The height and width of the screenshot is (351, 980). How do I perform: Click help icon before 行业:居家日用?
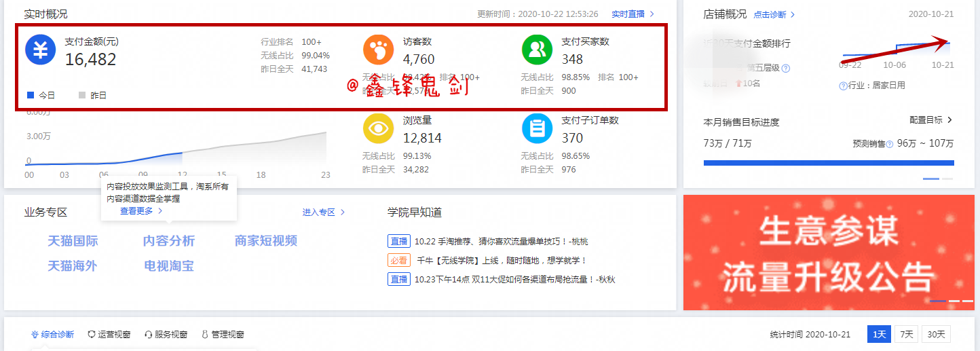pyautogui.click(x=843, y=86)
